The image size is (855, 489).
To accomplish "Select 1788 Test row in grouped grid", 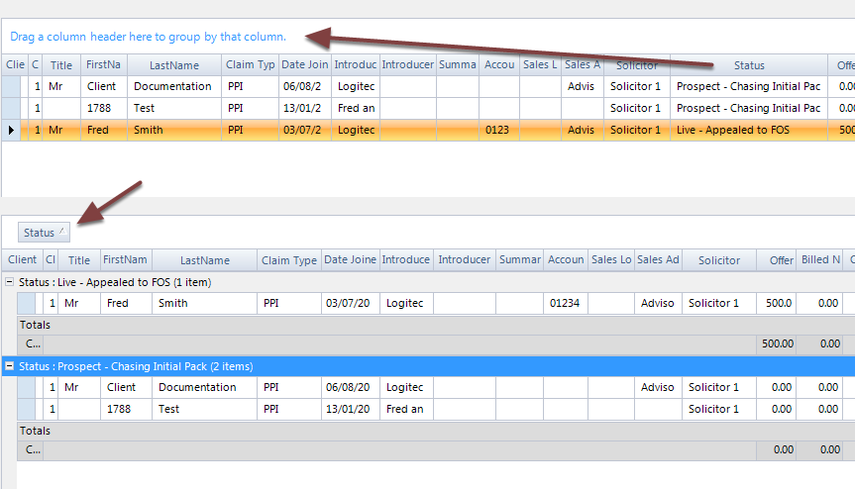I will 436,409.
